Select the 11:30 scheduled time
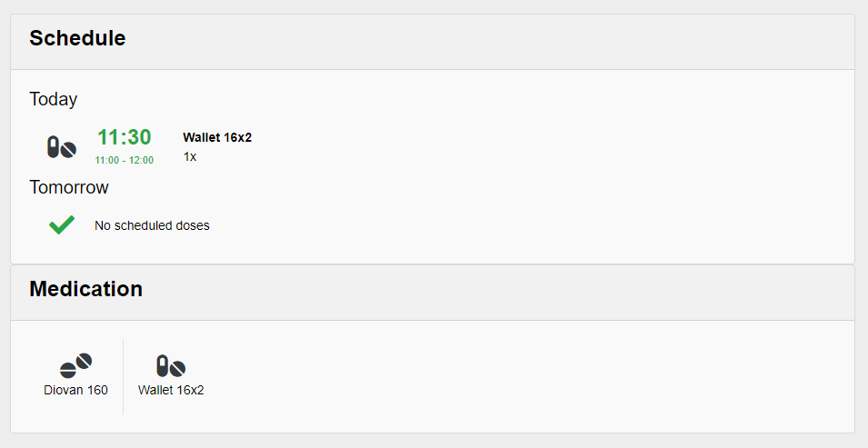 pyautogui.click(x=124, y=137)
